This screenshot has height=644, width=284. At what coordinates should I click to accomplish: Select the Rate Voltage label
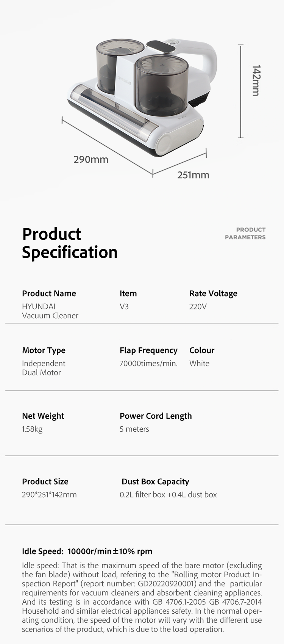pos(213,293)
